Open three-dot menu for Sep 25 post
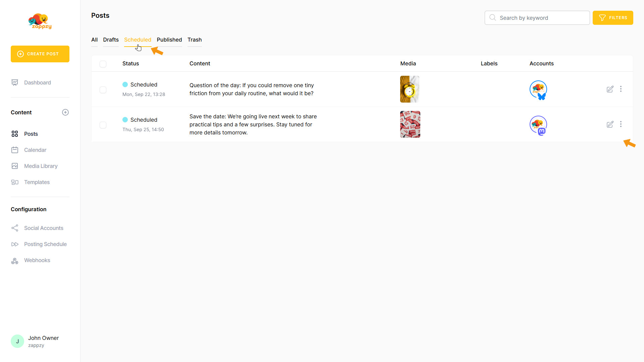 pos(621,124)
